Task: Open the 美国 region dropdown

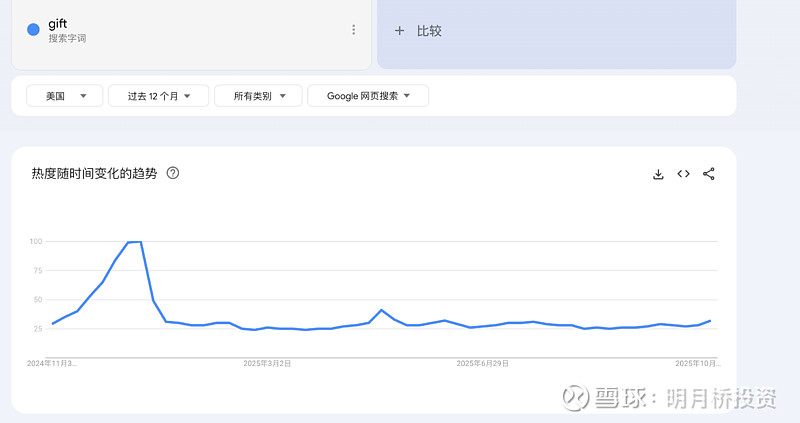Action: point(64,96)
